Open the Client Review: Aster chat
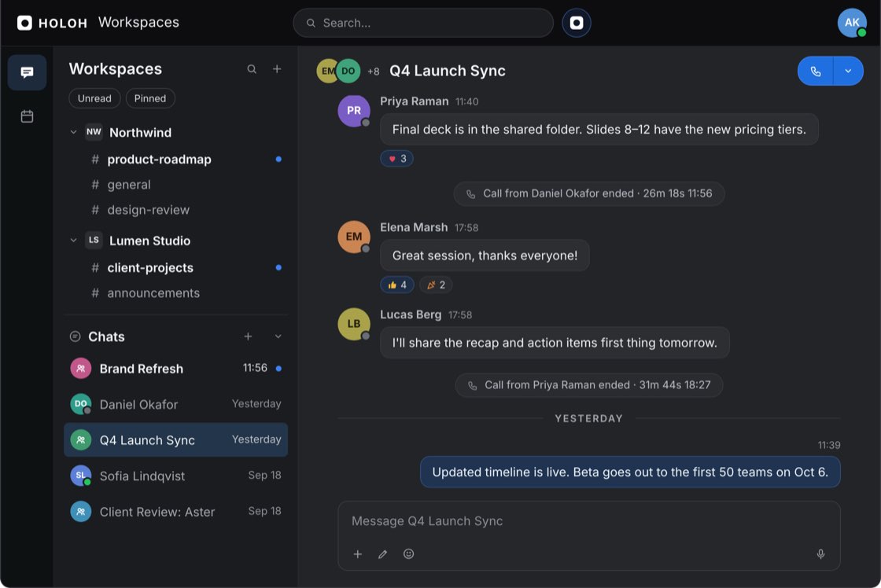The height and width of the screenshot is (588, 881). click(x=176, y=512)
